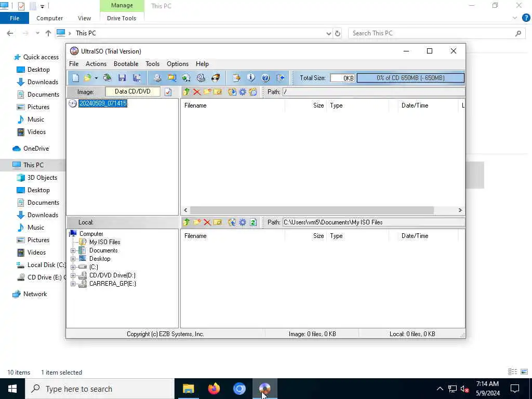This screenshot has height=399, width=532.
Task: Toggle the boot check icon beside Data CD/DVD
Action: pyautogui.click(x=168, y=92)
